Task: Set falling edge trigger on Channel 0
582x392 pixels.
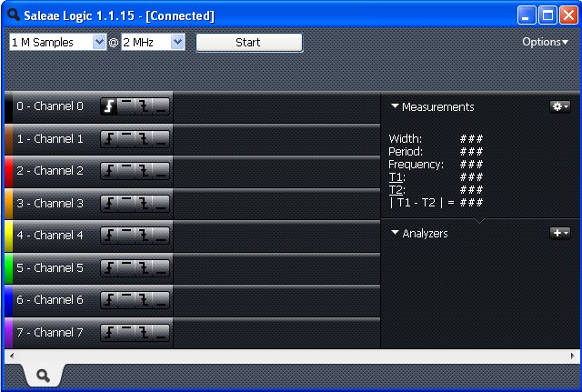Action: pyautogui.click(x=144, y=106)
